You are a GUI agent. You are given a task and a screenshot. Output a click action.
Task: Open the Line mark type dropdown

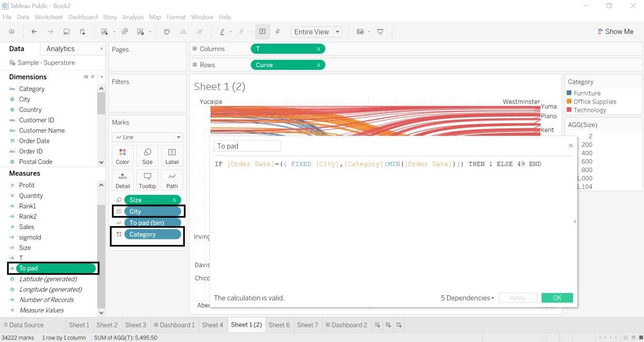148,137
